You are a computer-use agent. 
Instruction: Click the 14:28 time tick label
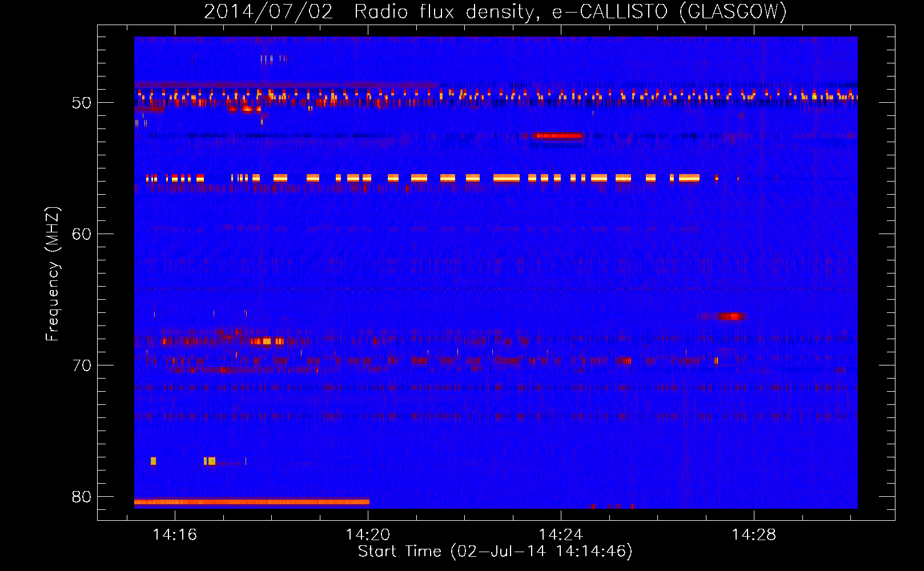(754, 534)
